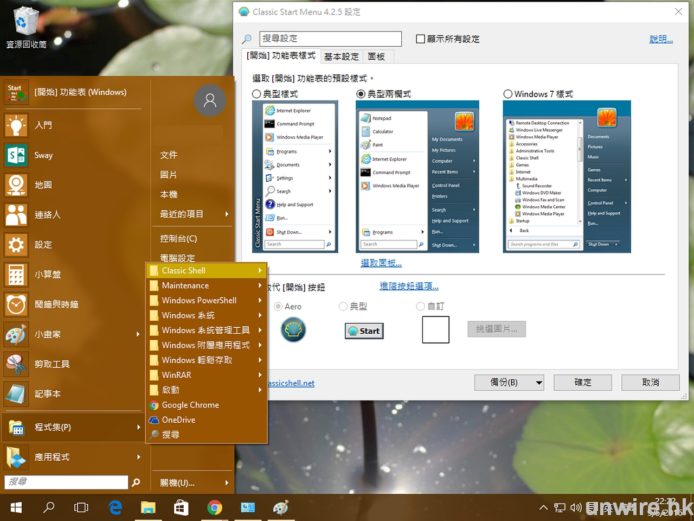
Task: Open the 備份(B) dropdown button
Action: (509, 382)
